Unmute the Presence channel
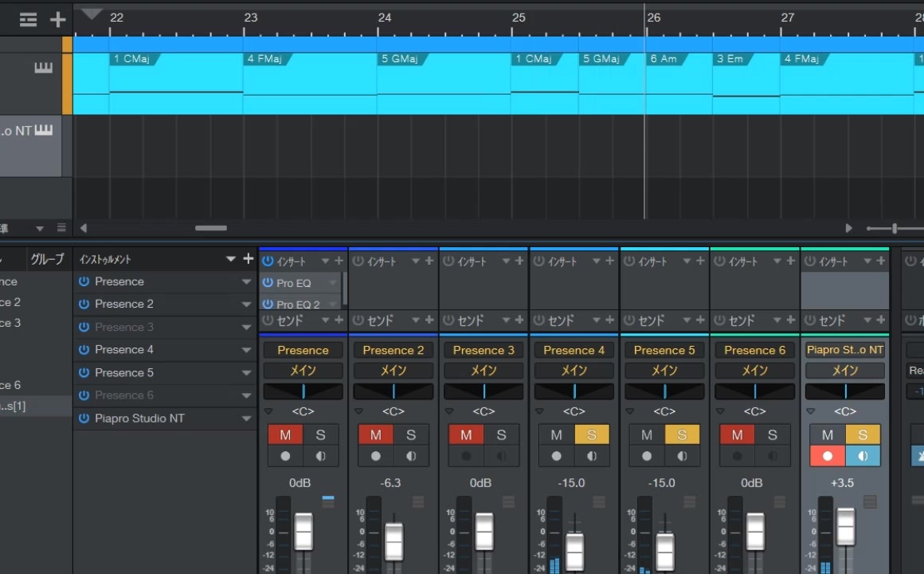This screenshot has width=924, height=574. (285, 434)
